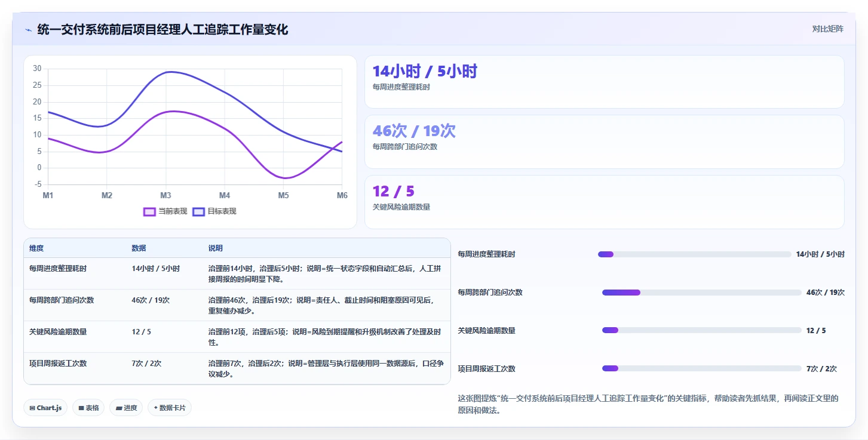The height and width of the screenshot is (440, 868).
Task: Click the header icon beside the dashboard title
Action: [x=28, y=29]
